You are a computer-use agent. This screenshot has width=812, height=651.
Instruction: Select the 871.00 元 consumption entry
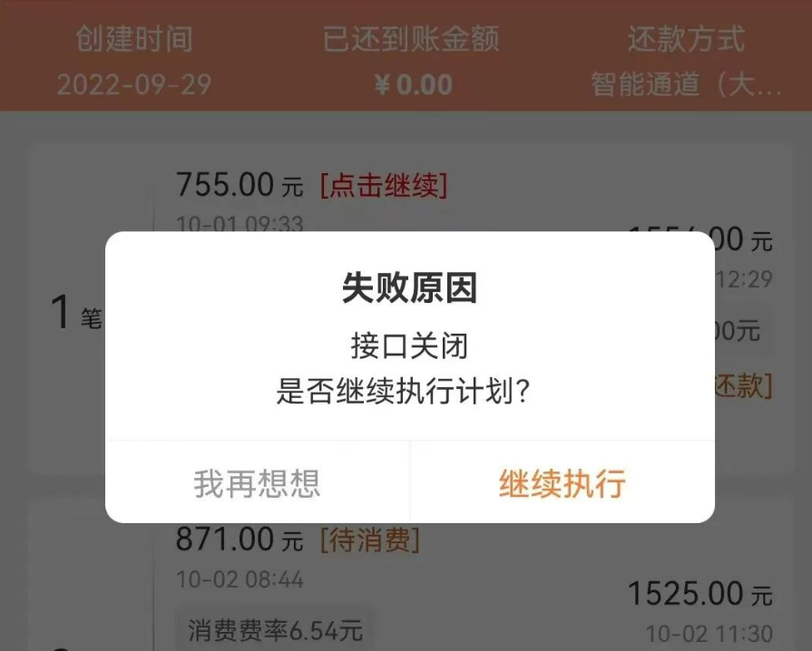click(x=240, y=539)
